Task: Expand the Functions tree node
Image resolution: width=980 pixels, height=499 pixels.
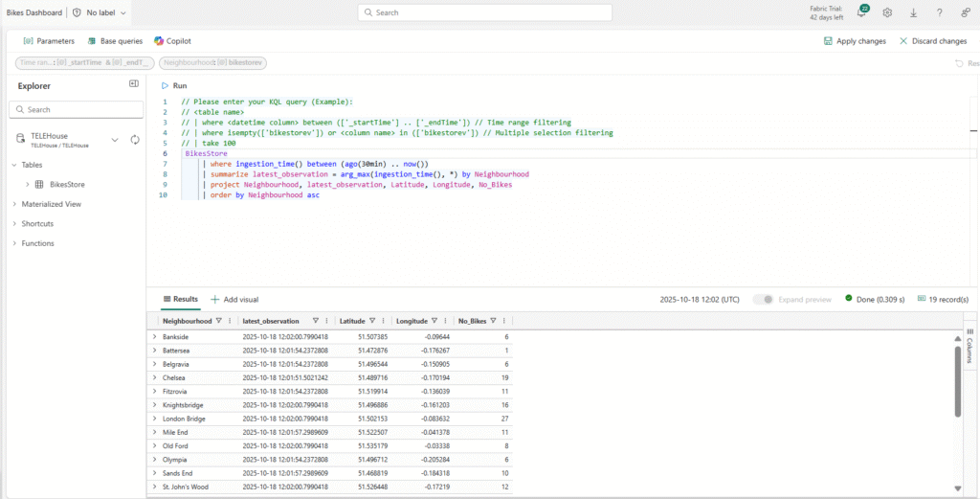Action: coord(13,243)
